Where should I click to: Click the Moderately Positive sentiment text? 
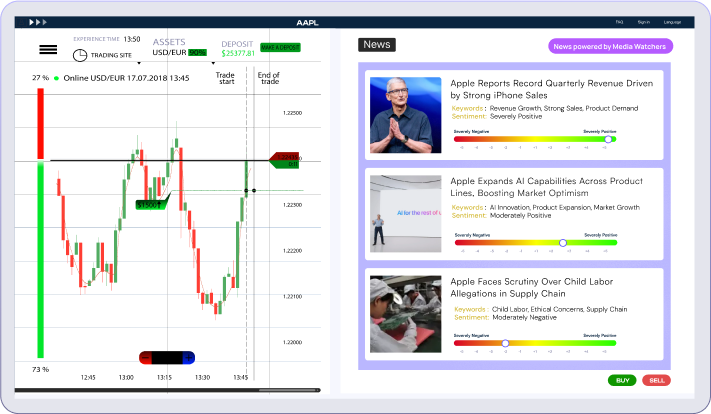521,215
